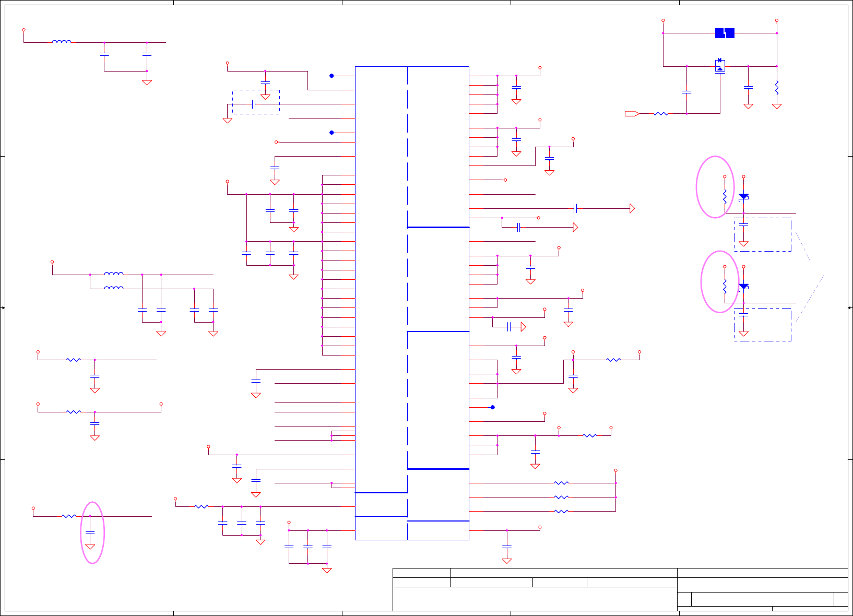Click the resistor inside the upper magenta ellipse
853x616 pixels.
click(725, 196)
